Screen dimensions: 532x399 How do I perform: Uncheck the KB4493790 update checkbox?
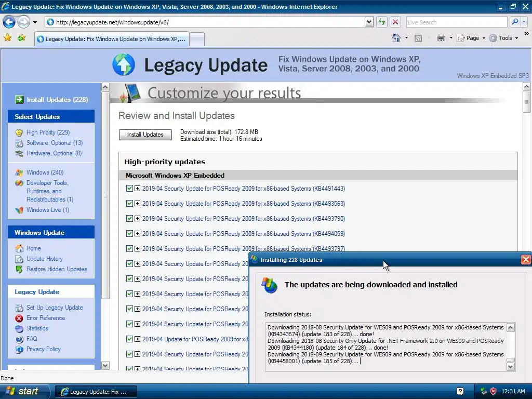(129, 219)
